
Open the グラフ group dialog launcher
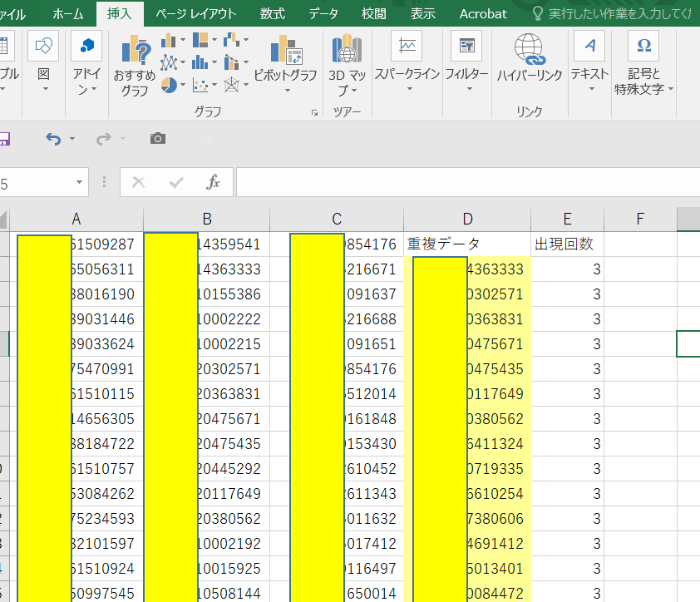point(315,113)
